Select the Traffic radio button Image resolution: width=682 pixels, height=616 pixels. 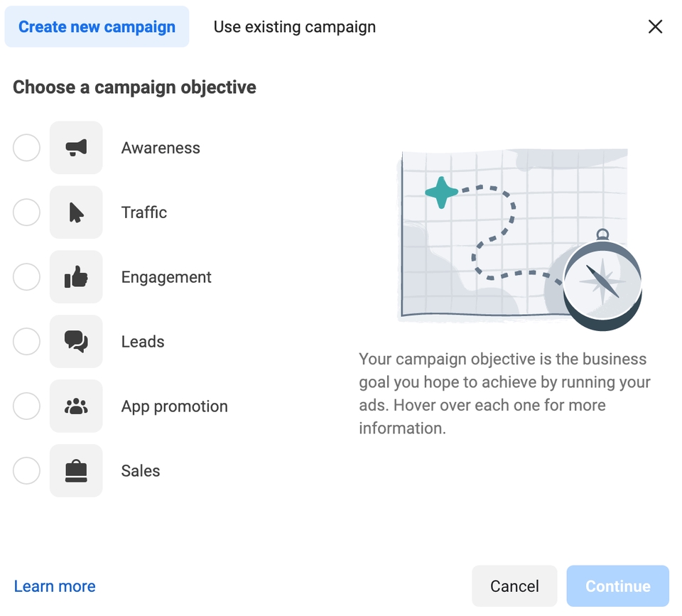pos(26,212)
